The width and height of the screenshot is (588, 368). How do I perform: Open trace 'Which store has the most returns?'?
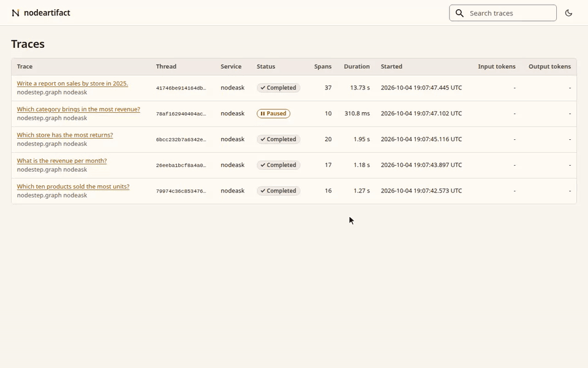click(x=65, y=135)
